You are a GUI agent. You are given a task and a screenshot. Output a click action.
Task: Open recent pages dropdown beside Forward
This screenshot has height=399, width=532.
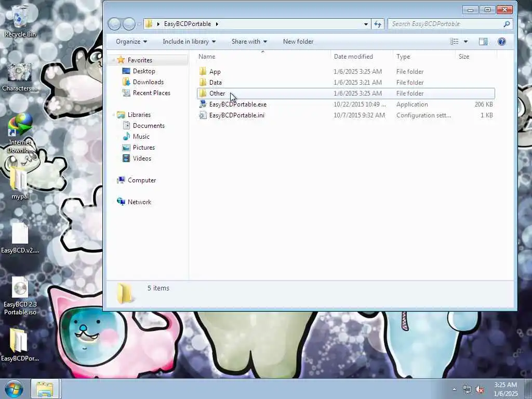[139, 24]
